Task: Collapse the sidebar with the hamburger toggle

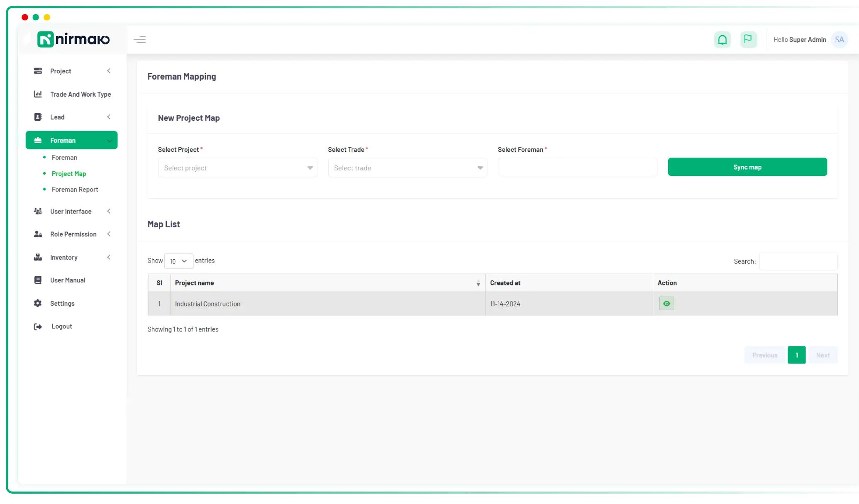Action: point(140,39)
